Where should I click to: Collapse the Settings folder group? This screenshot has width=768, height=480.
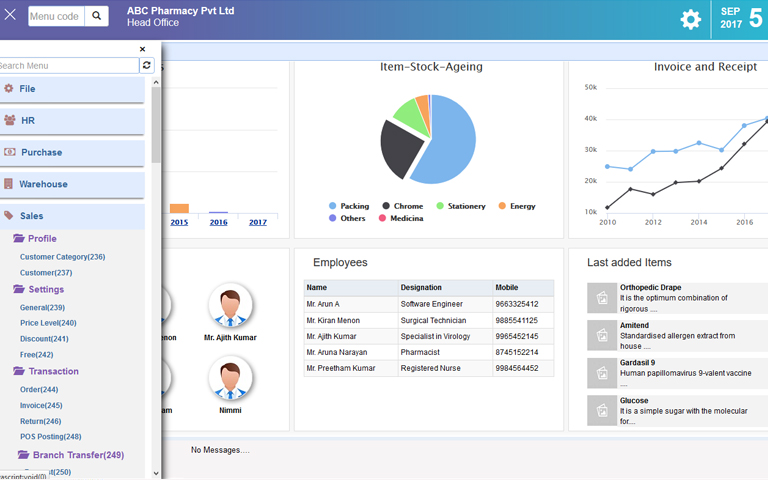pyautogui.click(x=46, y=289)
